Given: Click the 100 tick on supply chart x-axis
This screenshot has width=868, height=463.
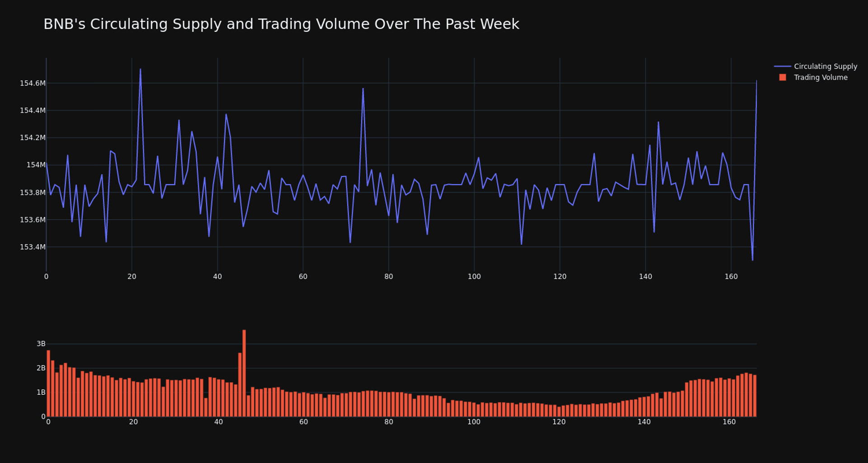Looking at the screenshot, I should click(474, 277).
